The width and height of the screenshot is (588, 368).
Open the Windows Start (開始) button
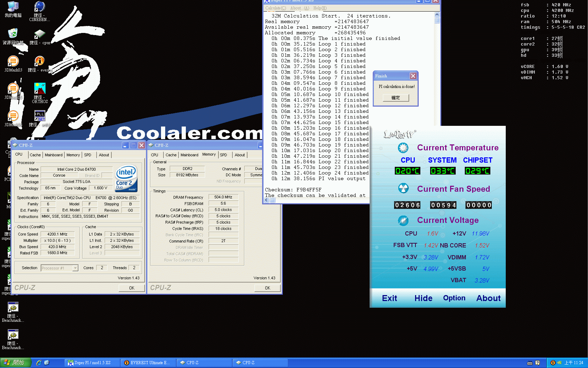coord(16,363)
